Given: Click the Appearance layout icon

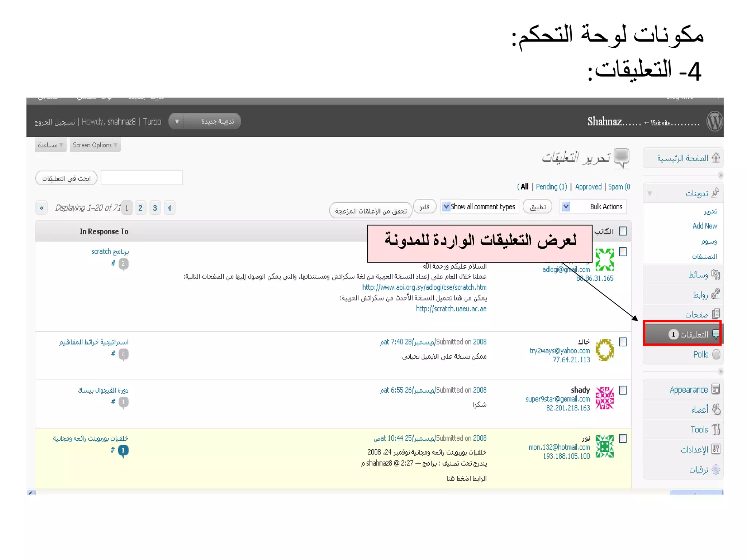Looking at the screenshot, I should (x=716, y=389).
